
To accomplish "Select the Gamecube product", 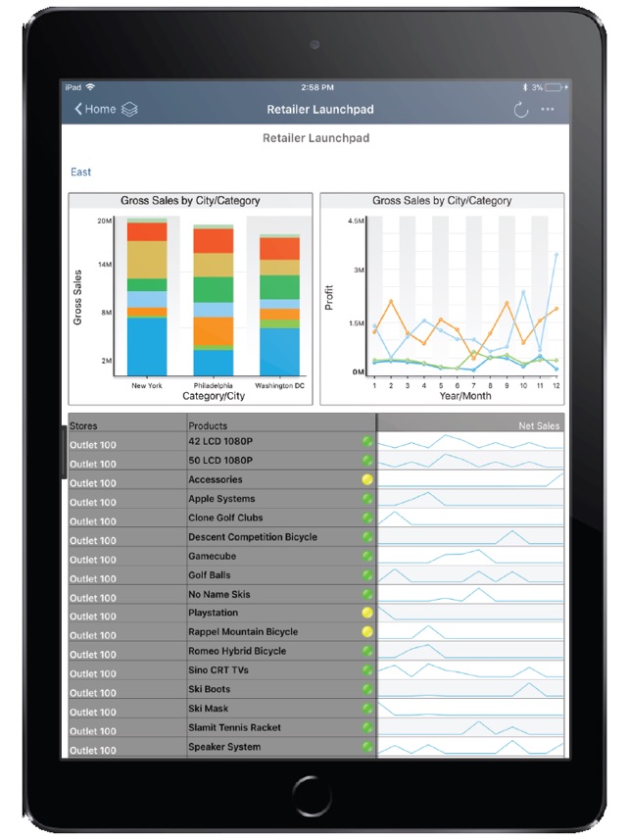I will click(213, 556).
